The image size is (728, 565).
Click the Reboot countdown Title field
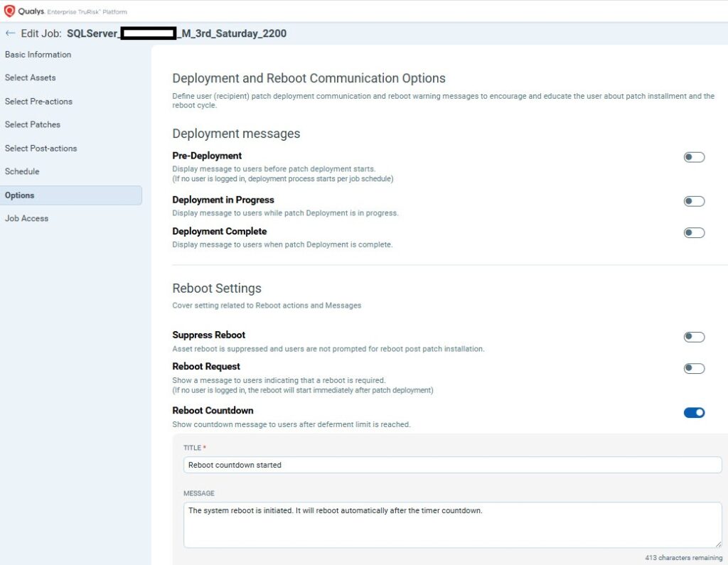coord(452,465)
